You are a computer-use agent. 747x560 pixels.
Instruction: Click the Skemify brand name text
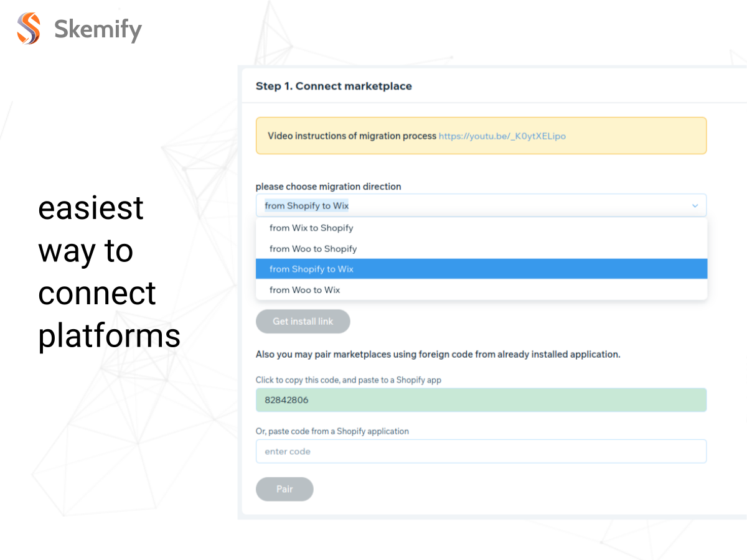pos(98,29)
